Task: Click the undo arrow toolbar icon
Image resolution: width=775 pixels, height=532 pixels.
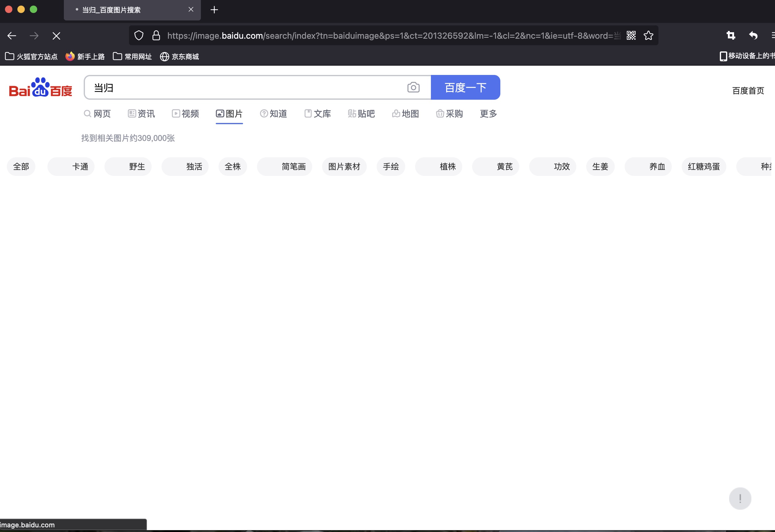Action: pyautogui.click(x=753, y=36)
